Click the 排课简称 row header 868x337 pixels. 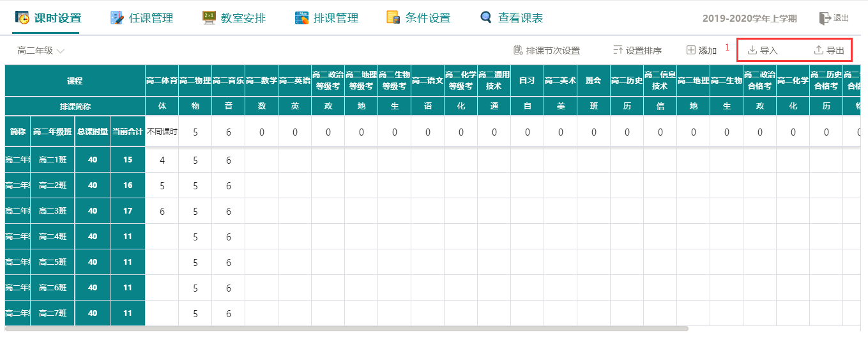75,107
